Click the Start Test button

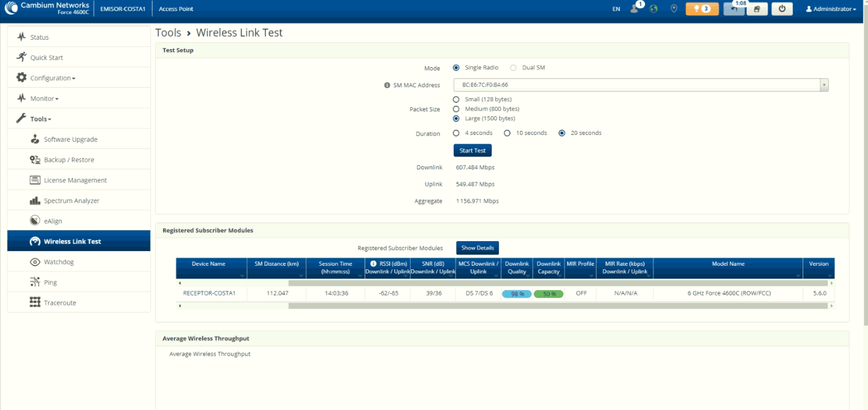point(473,150)
